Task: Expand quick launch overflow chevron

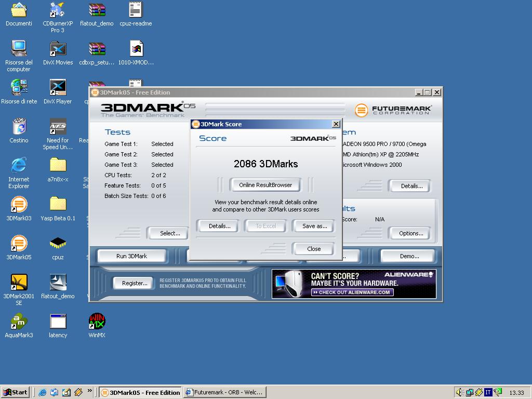Action: (x=89, y=391)
